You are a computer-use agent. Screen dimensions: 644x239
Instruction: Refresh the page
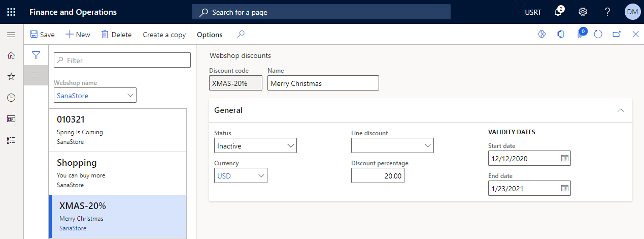click(x=598, y=34)
